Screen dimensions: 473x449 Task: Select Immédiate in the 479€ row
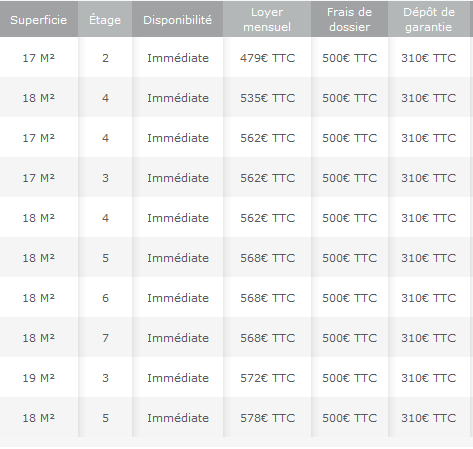coord(178,58)
